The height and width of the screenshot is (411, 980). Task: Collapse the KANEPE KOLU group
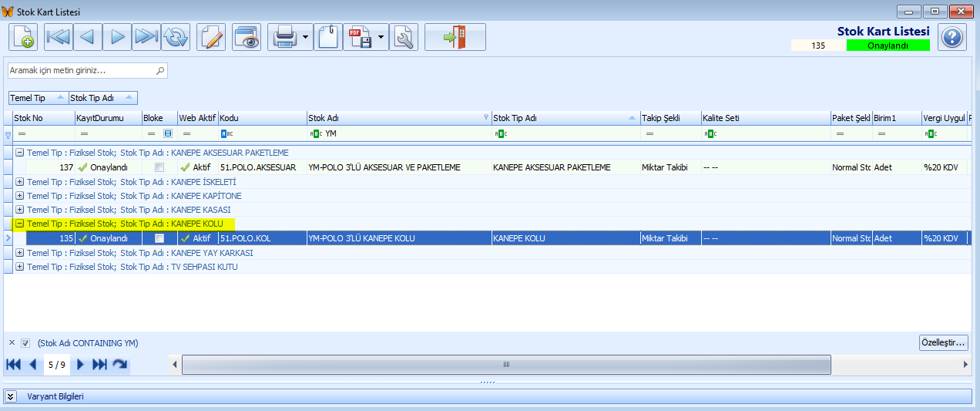point(20,224)
